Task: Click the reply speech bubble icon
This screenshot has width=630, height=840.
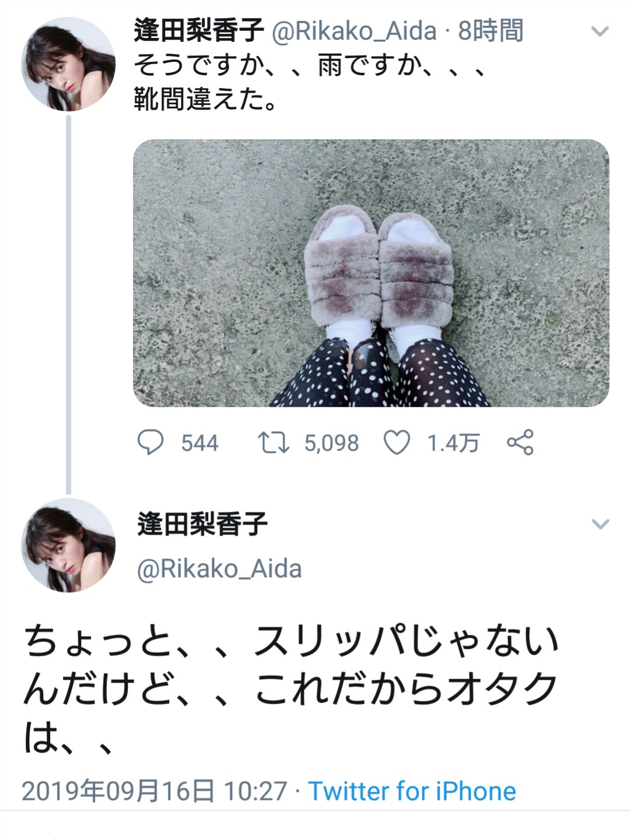Action: coord(150,442)
